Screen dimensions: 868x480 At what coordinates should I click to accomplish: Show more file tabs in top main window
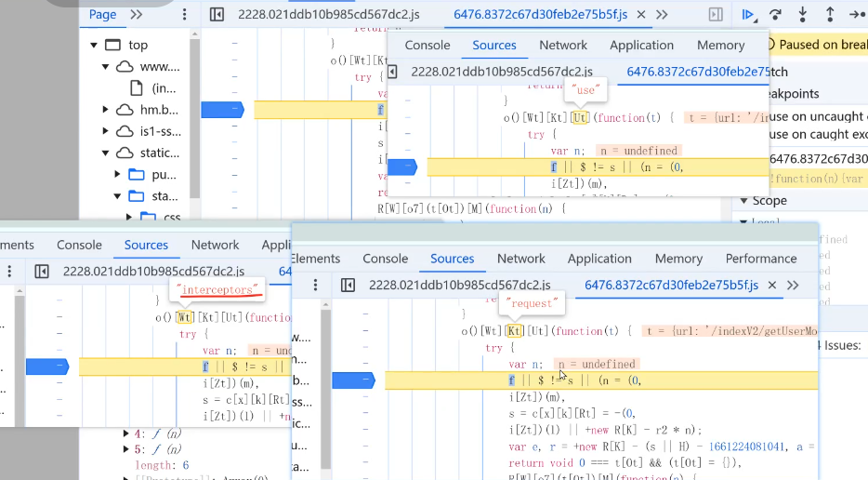click(x=662, y=14)
